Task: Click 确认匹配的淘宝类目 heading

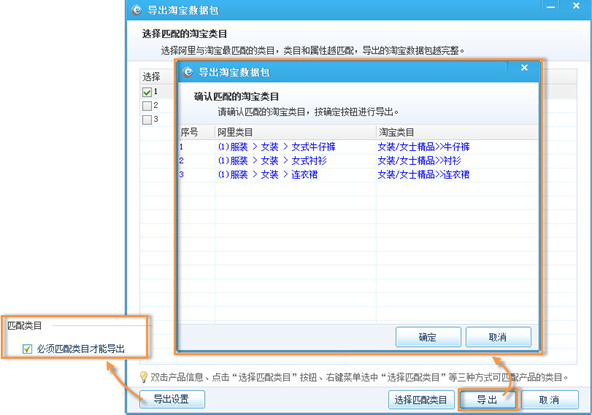Action: click(x=236, y=97)
